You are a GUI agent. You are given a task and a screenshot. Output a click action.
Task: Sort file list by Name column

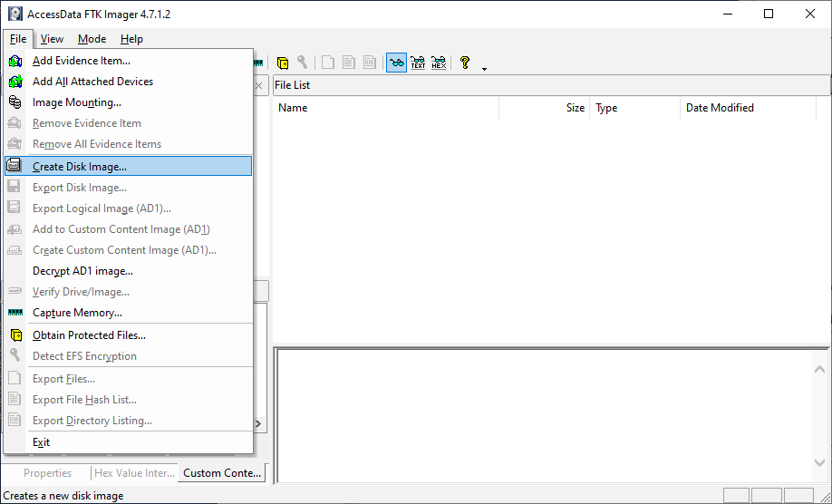[386, 108]
